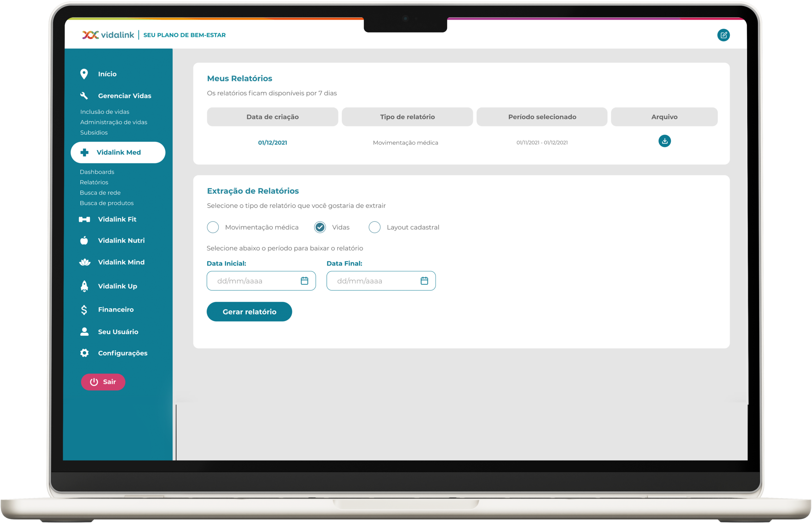
Task: Open the Seu Usuário menu item
Action: [x=118, y=332]
